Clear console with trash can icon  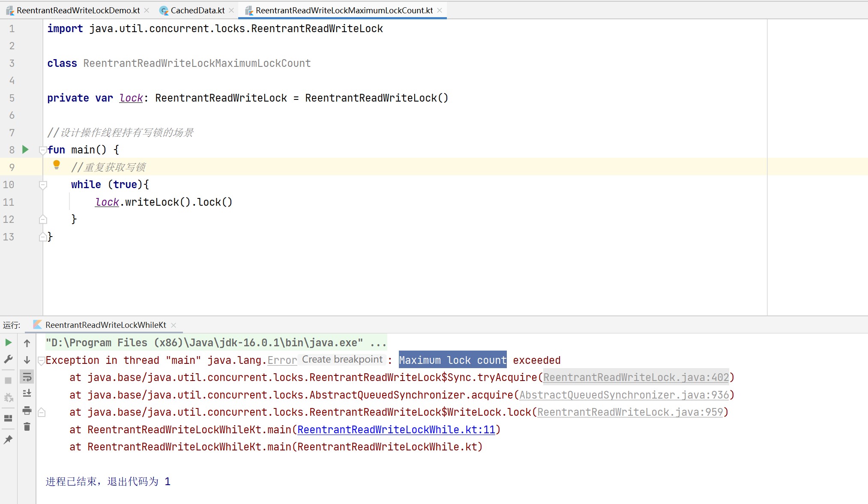click(27, 427)
